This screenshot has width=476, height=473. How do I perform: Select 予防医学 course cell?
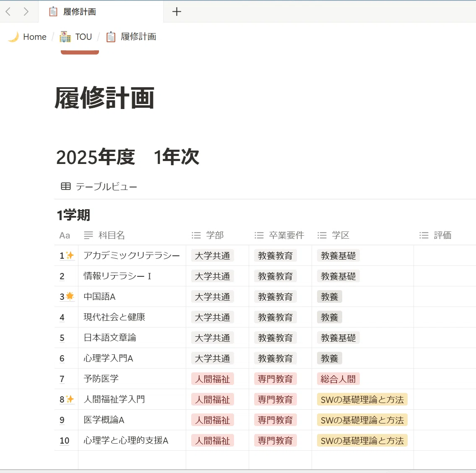132,379
